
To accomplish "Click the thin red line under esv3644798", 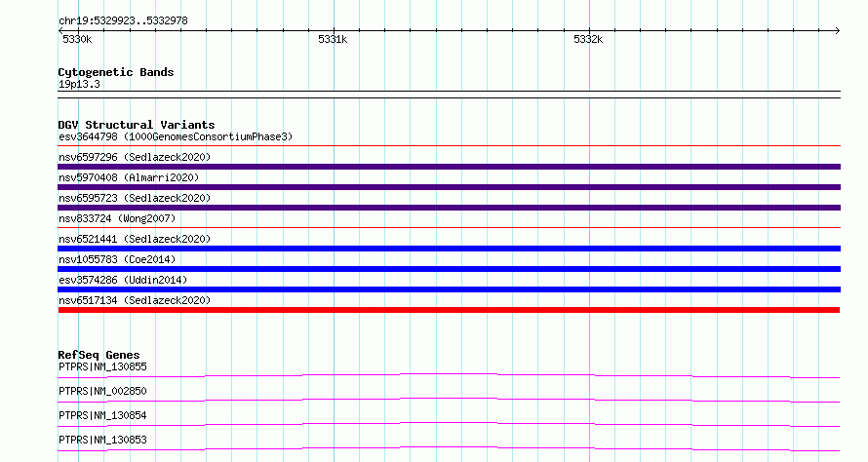I will [449, 146].
